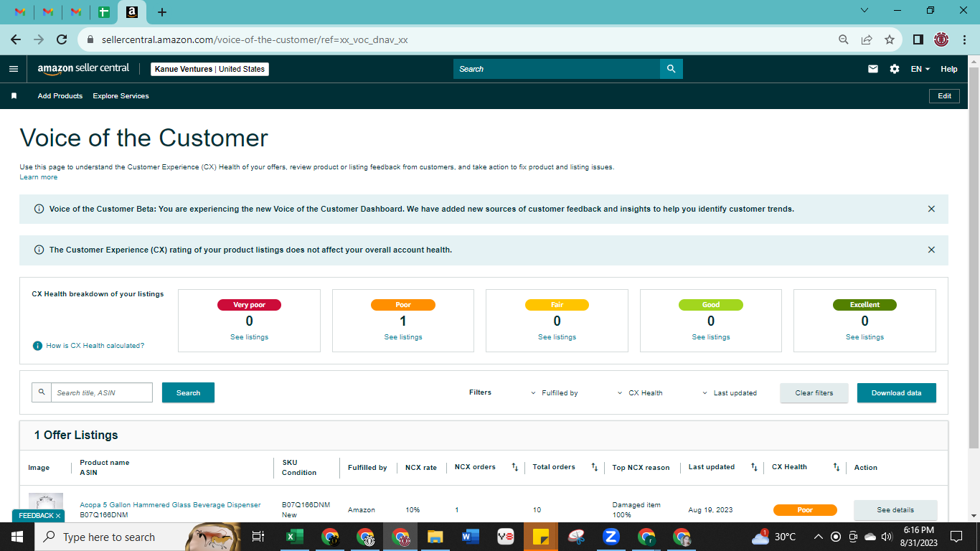Sort listings by NCX orders

pos(514,467)
